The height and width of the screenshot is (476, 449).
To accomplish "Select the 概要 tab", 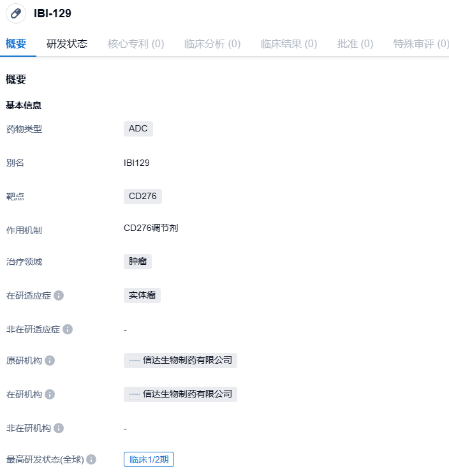I will (16, 44).
